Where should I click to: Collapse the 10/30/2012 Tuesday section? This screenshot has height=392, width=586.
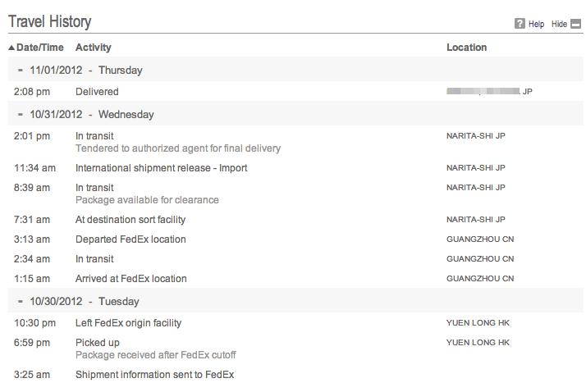pyautogui.click(x=20, y=302)
